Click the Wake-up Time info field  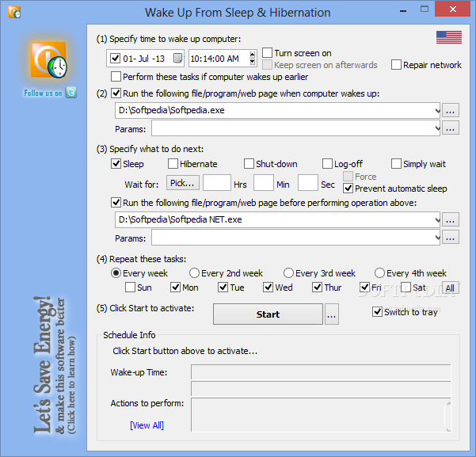tap(321, 372)
